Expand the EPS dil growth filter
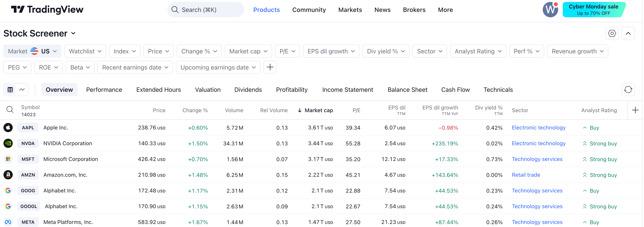The height and width of the screenshot is (227, 644). [x=331, y=51]
